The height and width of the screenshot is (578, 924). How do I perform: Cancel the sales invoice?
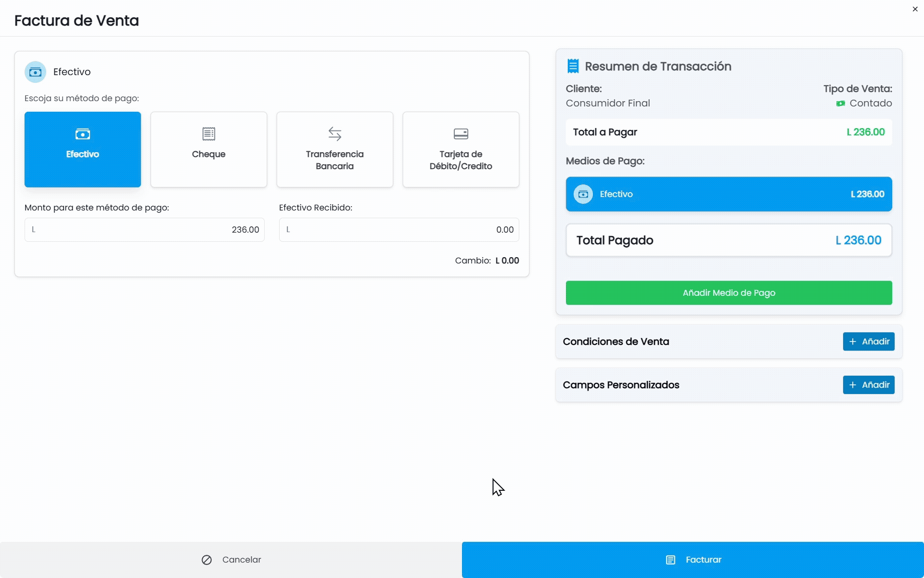point(231,560)
